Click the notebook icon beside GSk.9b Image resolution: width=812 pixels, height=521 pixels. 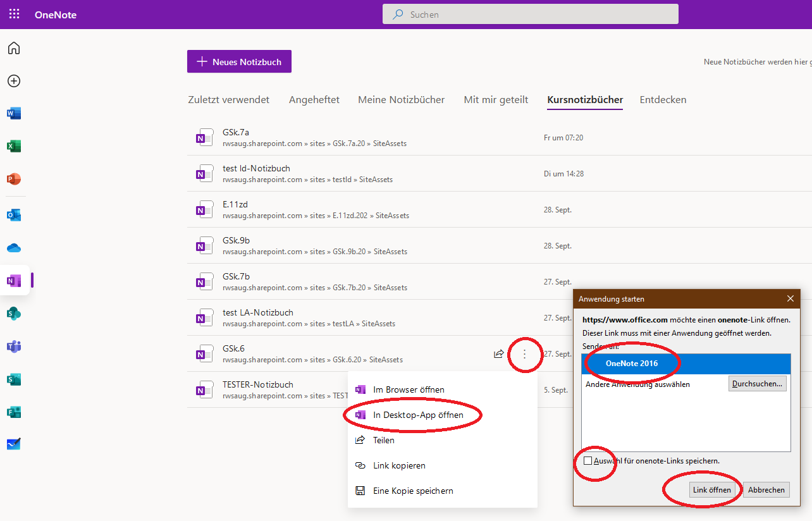[204, 246]
